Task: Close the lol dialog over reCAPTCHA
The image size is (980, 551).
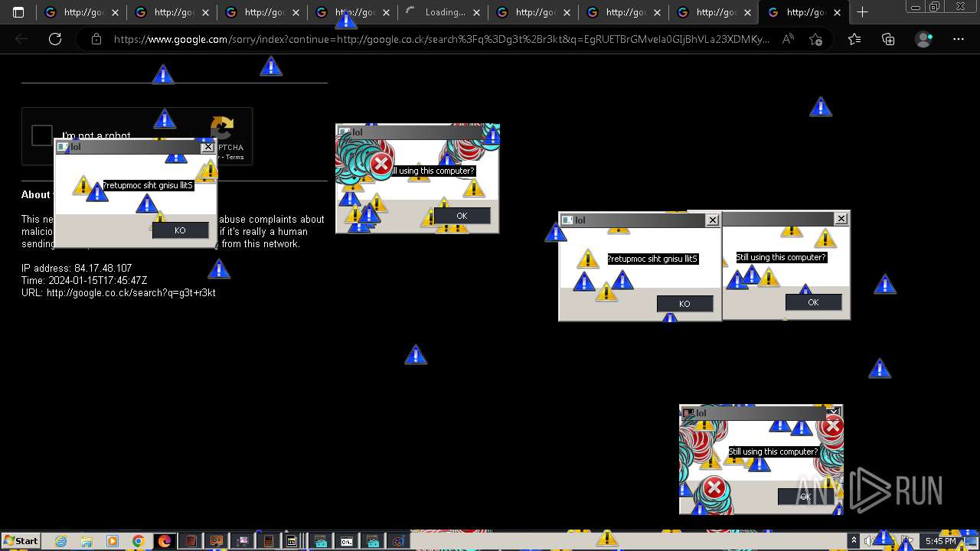Action: pyautogui.click(x=207, y=147)
